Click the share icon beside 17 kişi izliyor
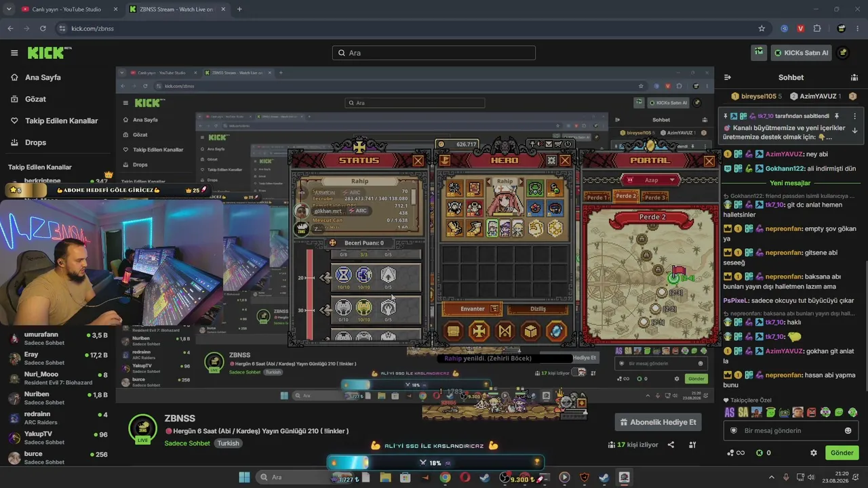Image resolution: width=868 pixels, height=488 pixels. point(671,445)
